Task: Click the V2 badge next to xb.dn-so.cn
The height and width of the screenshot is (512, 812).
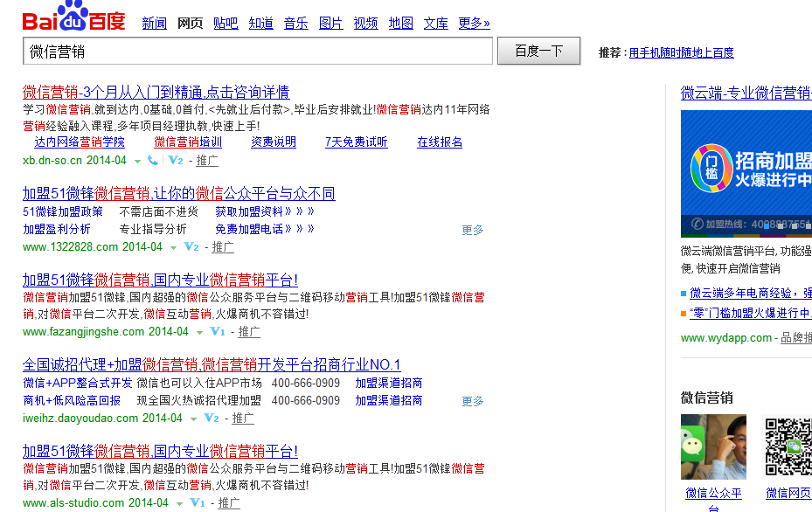Action: point(176,161)
